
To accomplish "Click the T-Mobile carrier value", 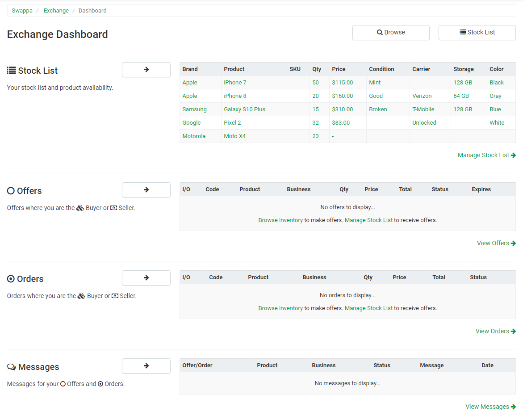I will [423, 109].
